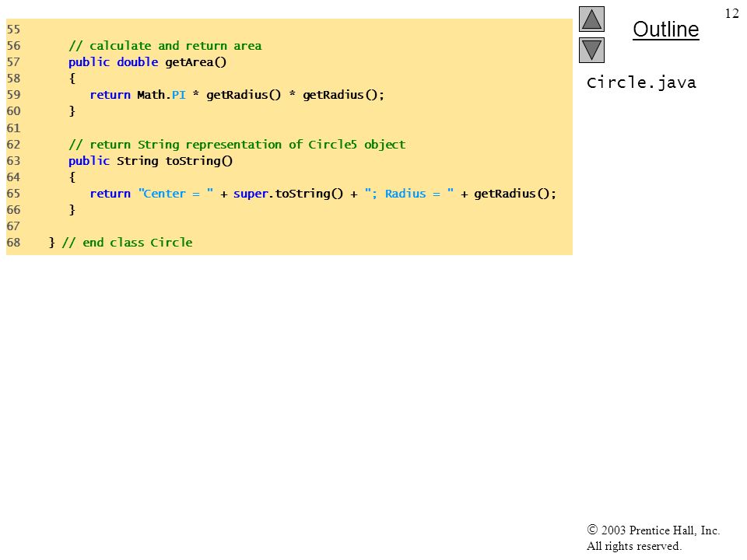
Task: Select the Circle.java file label
Action: pyautogui.click(x=641, y=82)
